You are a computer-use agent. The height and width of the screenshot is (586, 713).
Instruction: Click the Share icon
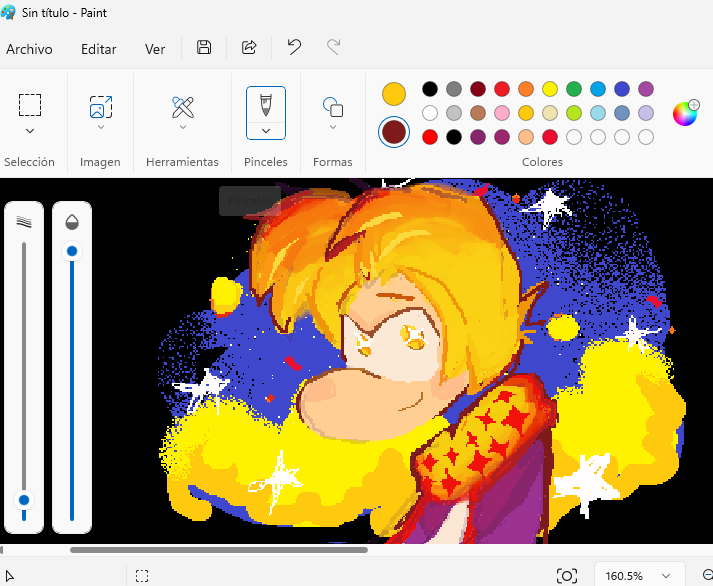[x=249, y=47]
